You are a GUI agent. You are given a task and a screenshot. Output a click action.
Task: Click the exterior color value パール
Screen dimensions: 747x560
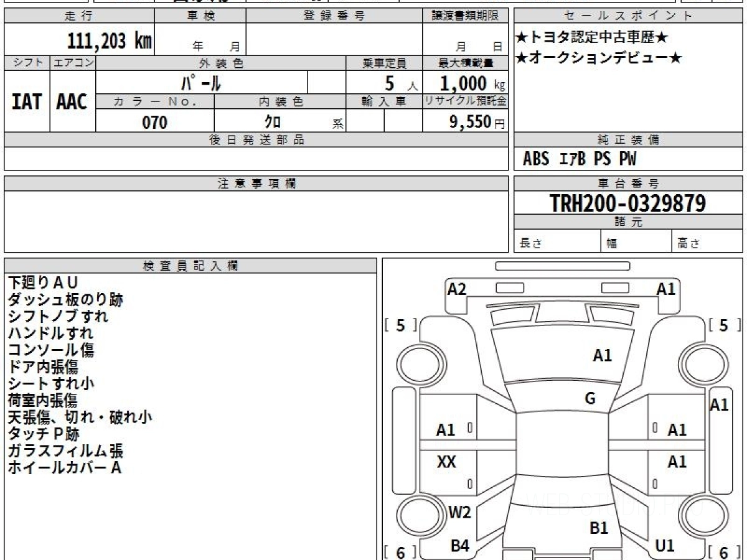point(202,82)
